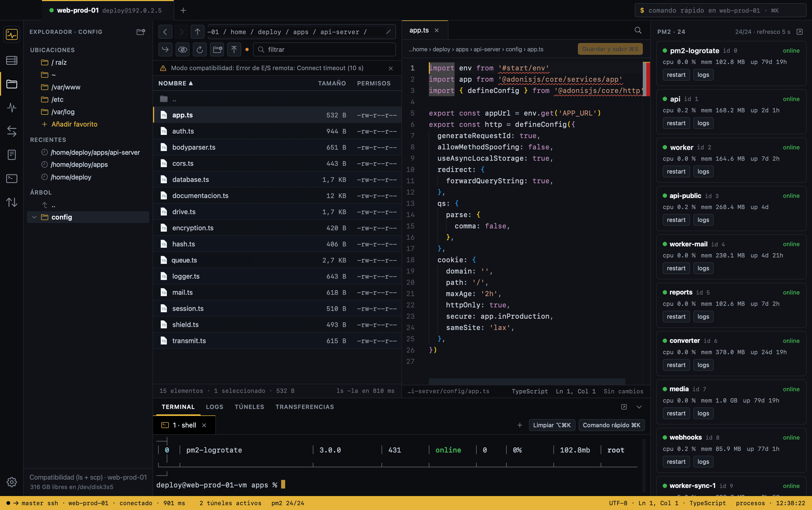Restart the api-public process
812x510 pixels.
pos(676,220)
